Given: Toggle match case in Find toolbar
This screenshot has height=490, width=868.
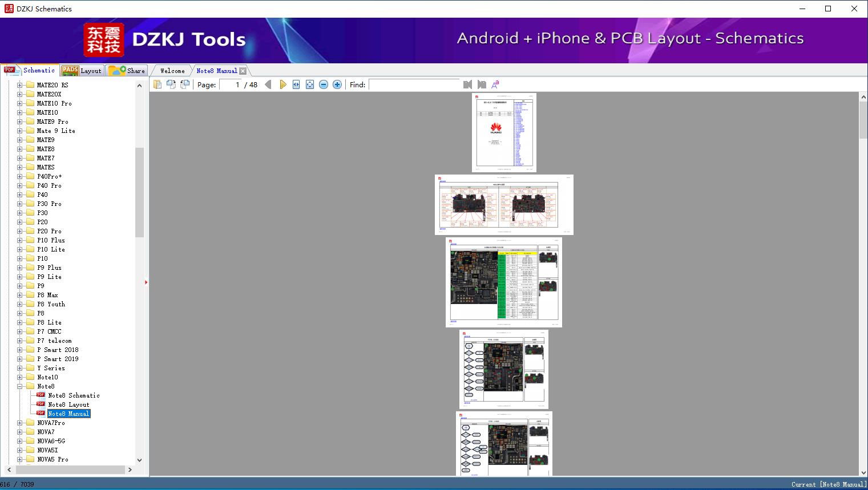Looking at the screenshot, I should pos(495,84).
